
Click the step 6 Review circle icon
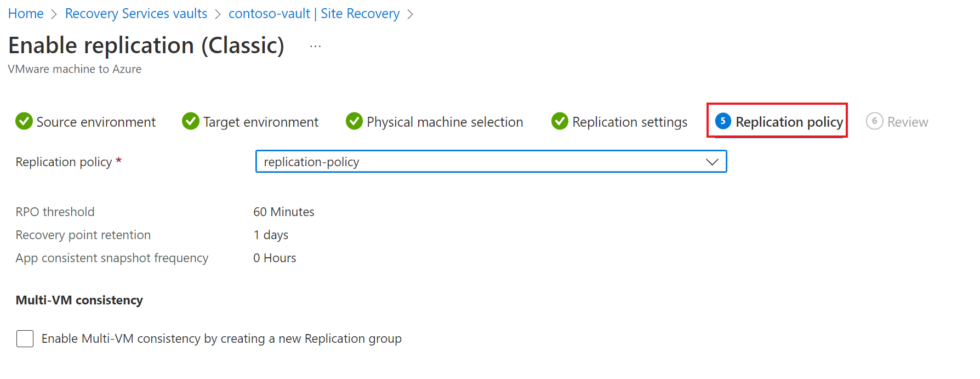click(874, 121)
